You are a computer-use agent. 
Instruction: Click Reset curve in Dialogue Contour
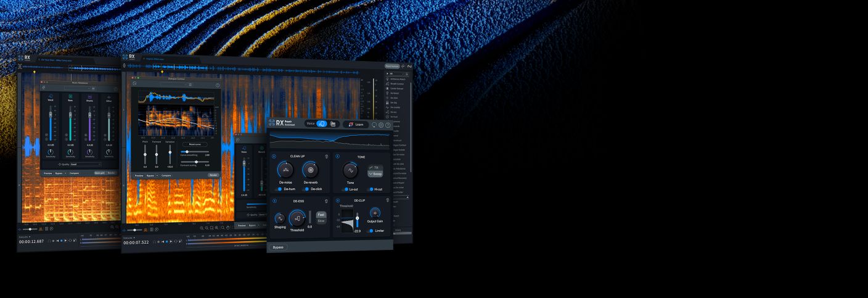tap(195, 144)
